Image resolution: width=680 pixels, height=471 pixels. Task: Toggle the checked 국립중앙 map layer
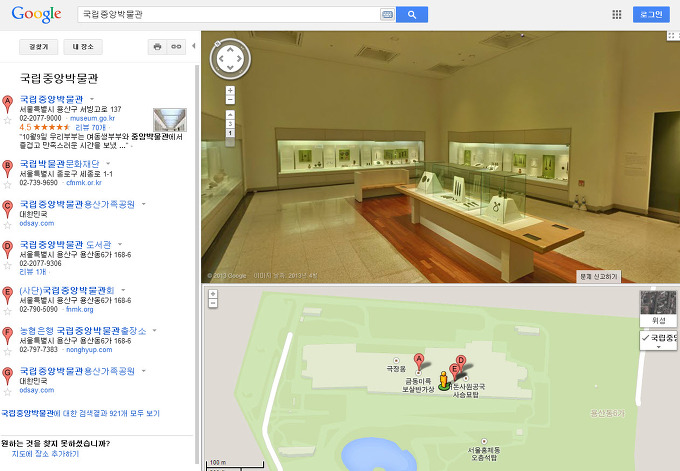[658, 338]
